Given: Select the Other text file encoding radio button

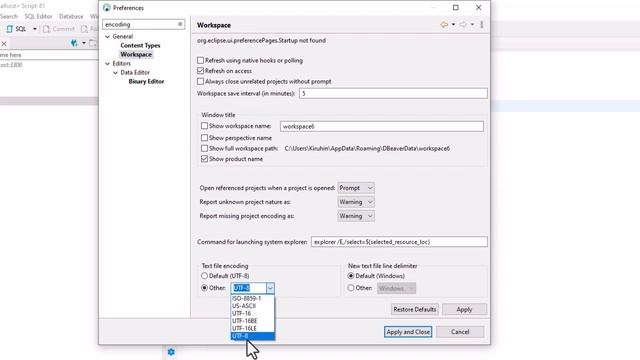Looking at the screenshot, I should (x=204, y=288).
